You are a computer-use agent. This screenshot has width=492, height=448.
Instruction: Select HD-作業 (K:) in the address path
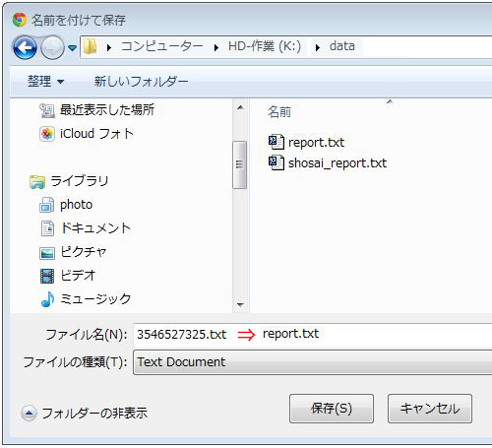click(x=265, y=46)
